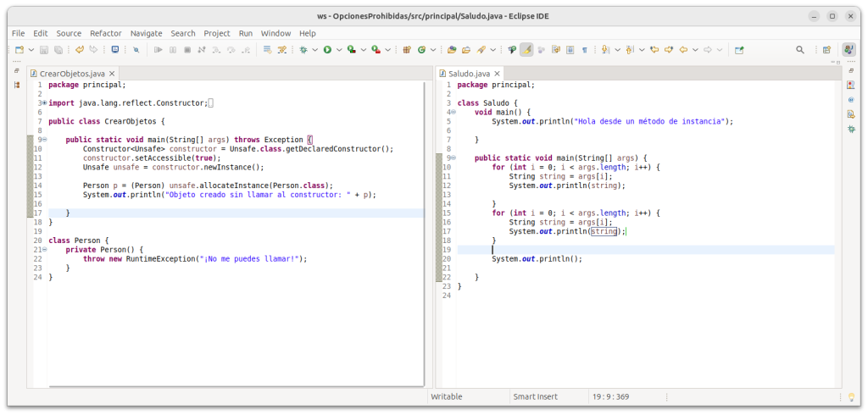Click the Debug bug icon
The width and height of the screenshot is (868, 415).
[x=304, y=50]
